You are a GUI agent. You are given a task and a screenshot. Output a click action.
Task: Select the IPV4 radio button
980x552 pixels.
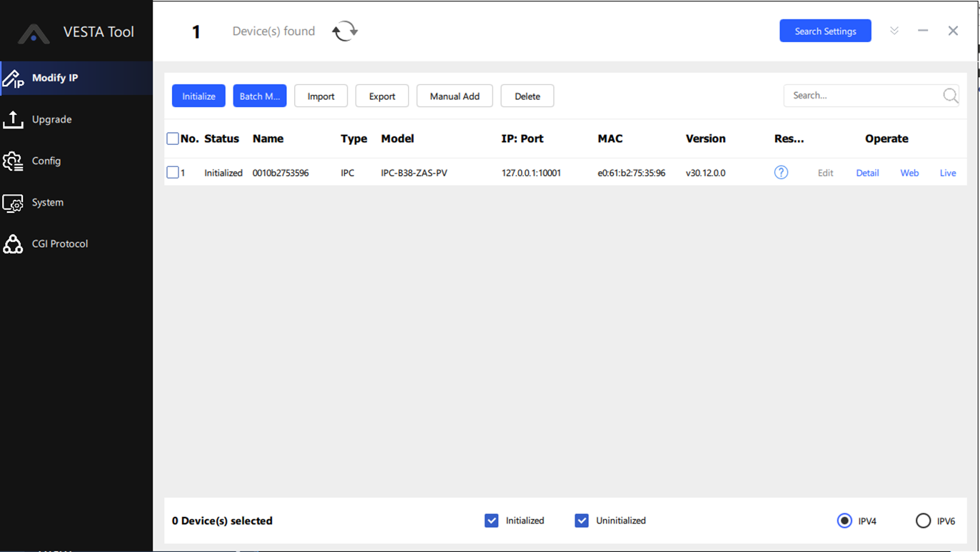[844, 521]
